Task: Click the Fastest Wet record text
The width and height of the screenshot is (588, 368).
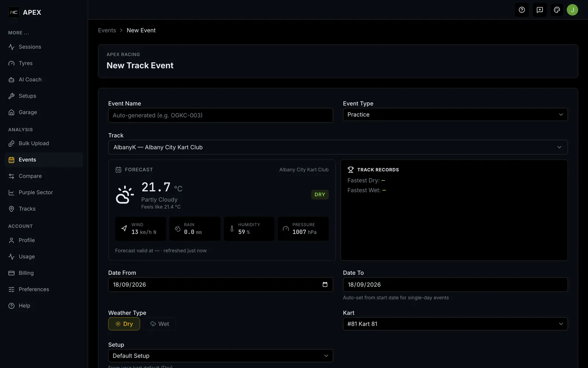Action: click(x=367, y=190)
